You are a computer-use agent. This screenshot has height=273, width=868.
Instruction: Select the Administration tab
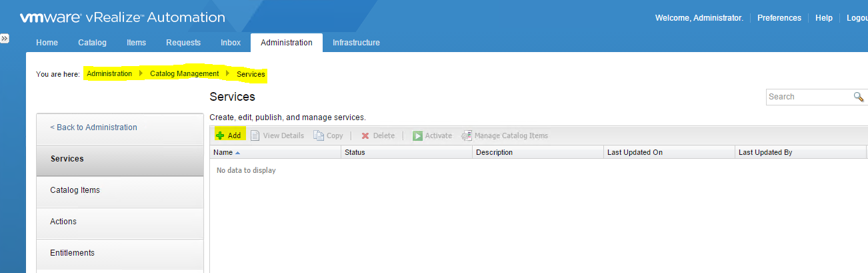pyautogui.click(x=287, y=43)
